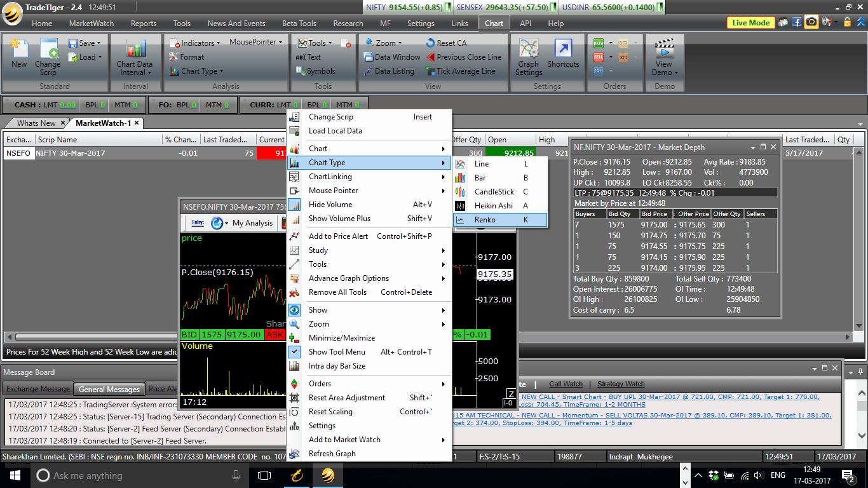This screenshot has width=868, height=488.
Task: Open Task View on taskbar
Action: (x=264, y=475)
